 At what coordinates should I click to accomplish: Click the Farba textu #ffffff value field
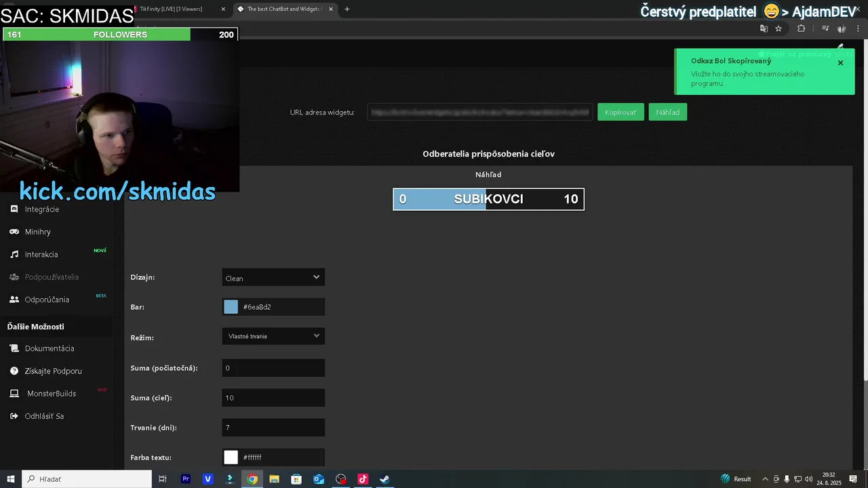click(281, 457)
